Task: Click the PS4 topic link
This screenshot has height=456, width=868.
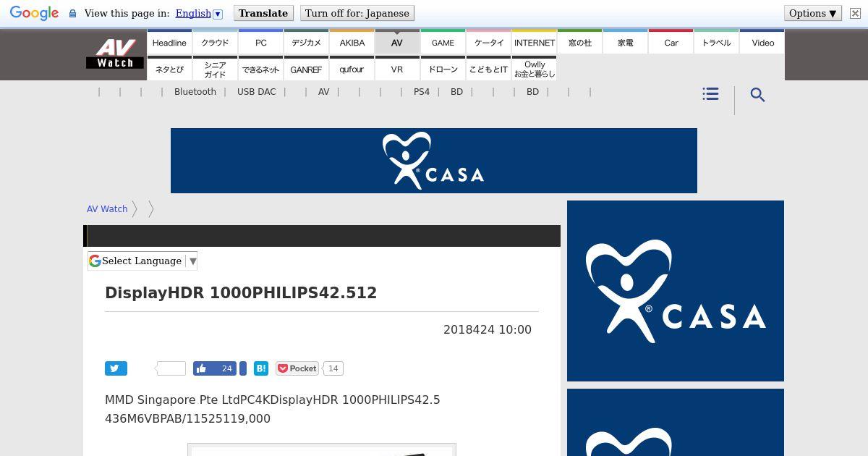Action: click(x=422, y=92)
